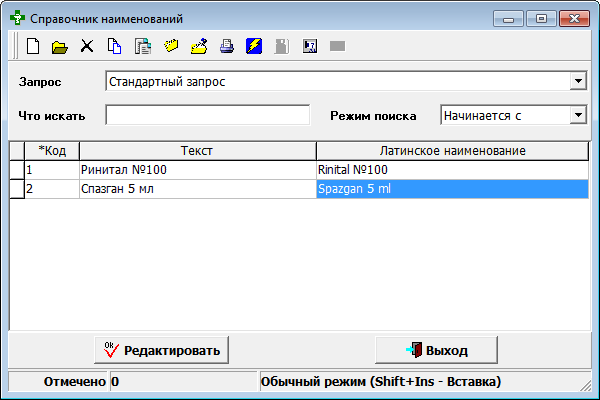Click the Что искать search field
This screenshot has width=600, height=400.
tap(208, 115)
